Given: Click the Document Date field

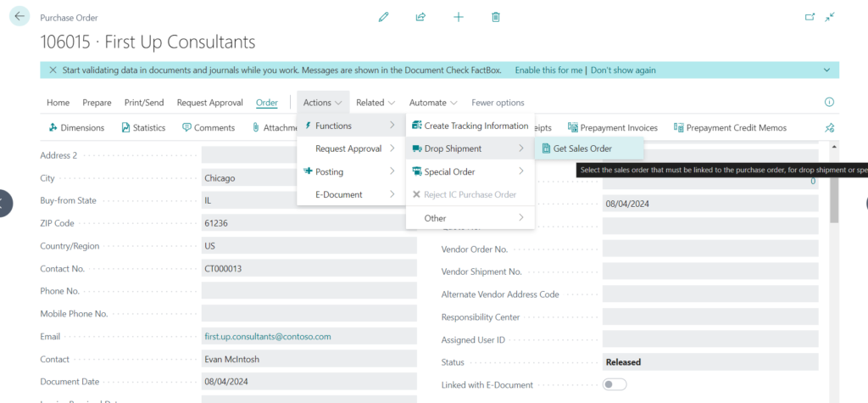Looking at the screenshot, I should click(309, 382).
